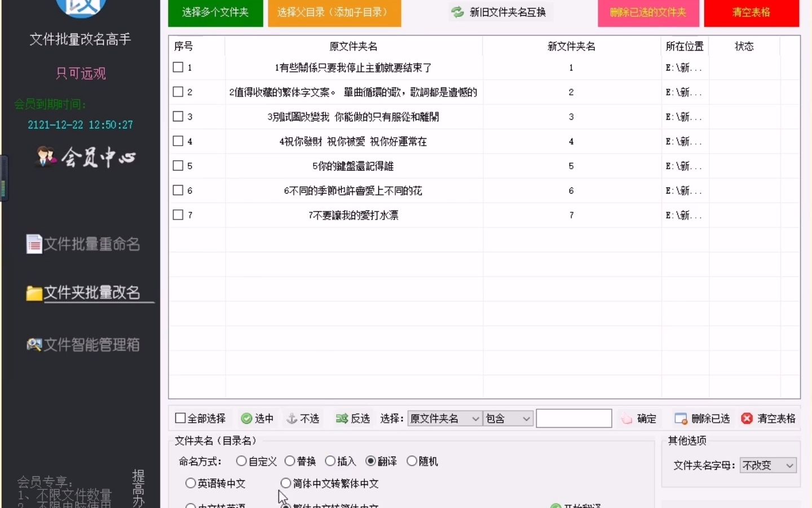The image size is (812, 508).
Task: Check the box for row 4
Action: [178, 141]
